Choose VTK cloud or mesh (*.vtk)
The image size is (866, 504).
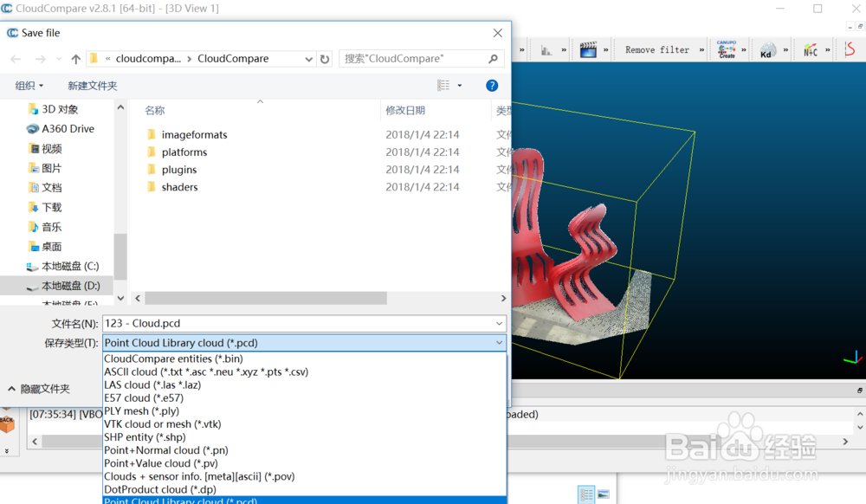click(304, 424)
